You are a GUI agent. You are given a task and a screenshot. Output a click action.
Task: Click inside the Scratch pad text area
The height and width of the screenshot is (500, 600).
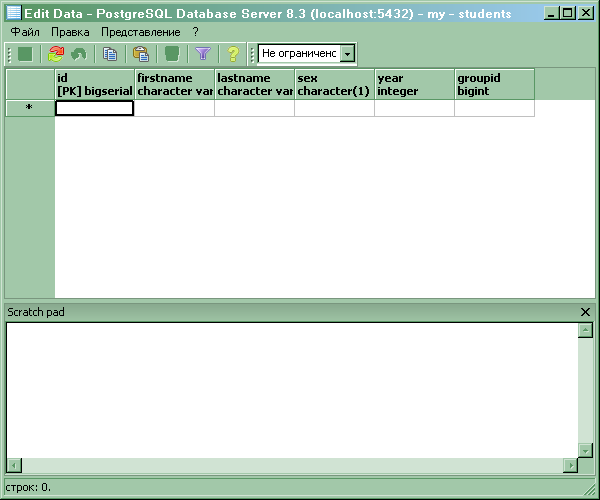click(292, 390)
